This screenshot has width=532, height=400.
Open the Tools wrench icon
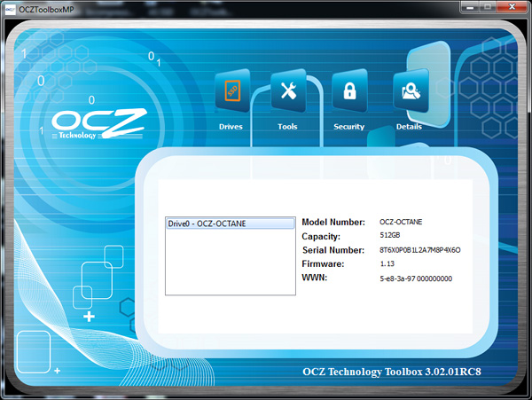click(289, 90)
